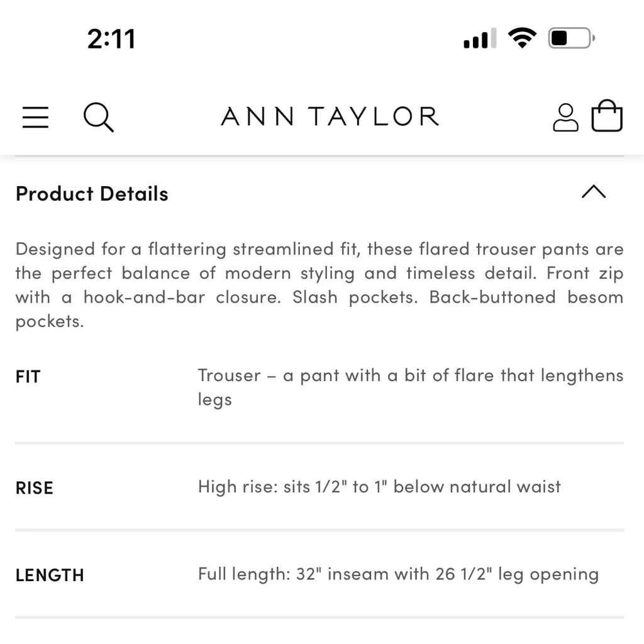Tap the battery indicator icon
The height and width of the screenshot is (644, 644).
pyautogui.click(x=570, y=37)
